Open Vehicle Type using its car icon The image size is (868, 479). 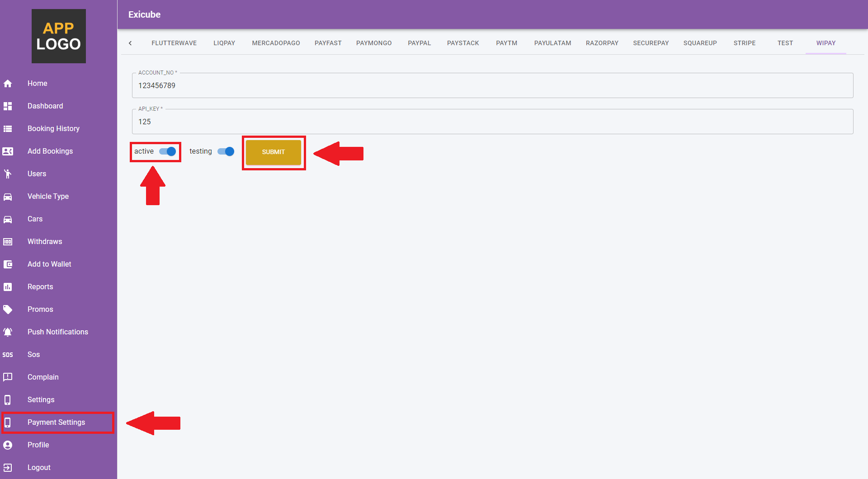pos(8,196)
